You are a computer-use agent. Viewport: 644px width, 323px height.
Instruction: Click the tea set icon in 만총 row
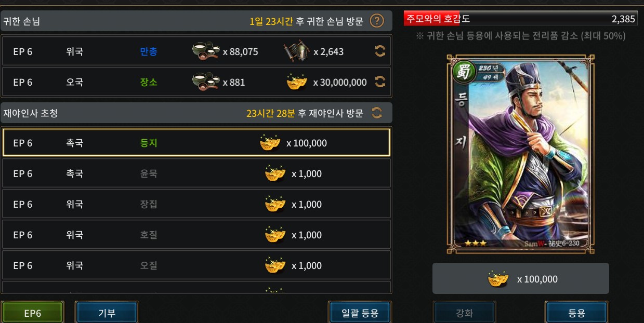(206, 51)
